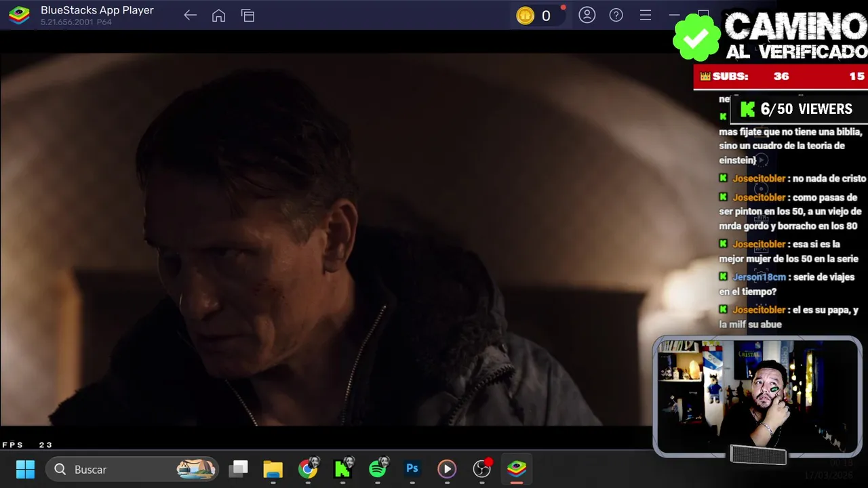Switch to the Kick app on taskbar
This screenshot has width=868, height=488.
[343, 469]
